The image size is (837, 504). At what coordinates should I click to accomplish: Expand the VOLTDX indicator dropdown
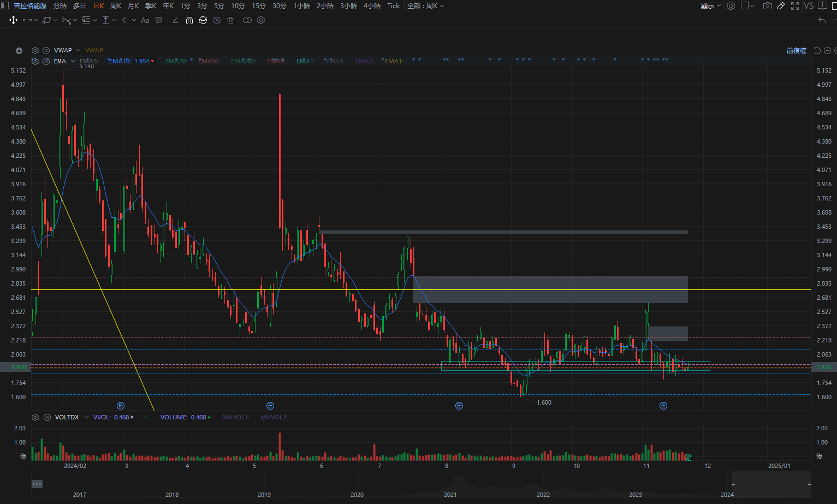pyautogui.click(x=86, y=417)
